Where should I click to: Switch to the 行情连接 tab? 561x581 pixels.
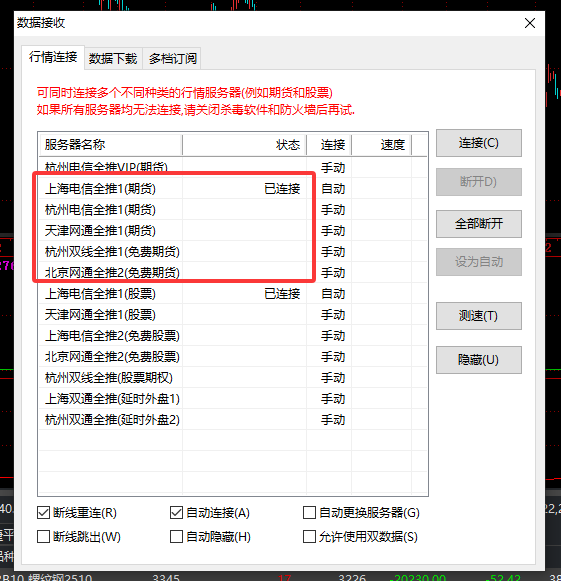pyautogui.click(x=53, y=57)
